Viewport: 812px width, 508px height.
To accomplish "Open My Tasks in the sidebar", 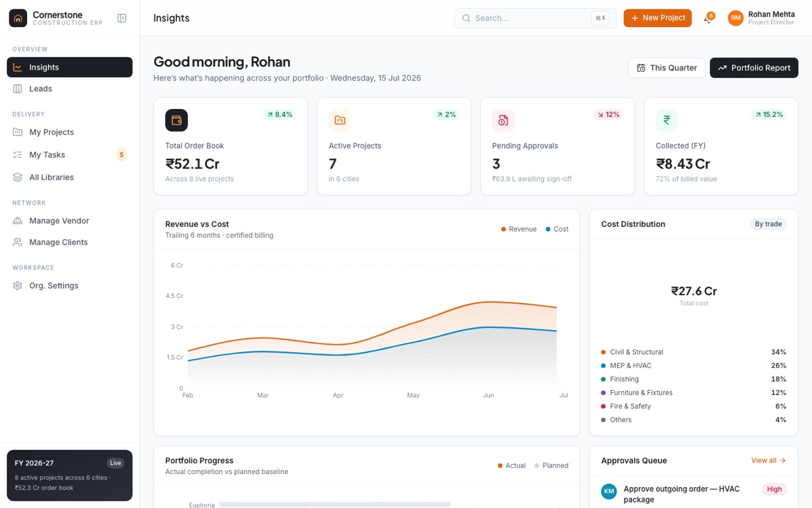I will pyautogui.click(x=70, y=154).
